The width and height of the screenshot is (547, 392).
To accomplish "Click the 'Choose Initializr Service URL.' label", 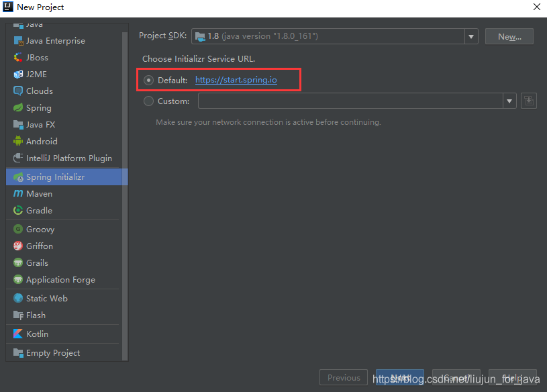I will coord(199,59).
